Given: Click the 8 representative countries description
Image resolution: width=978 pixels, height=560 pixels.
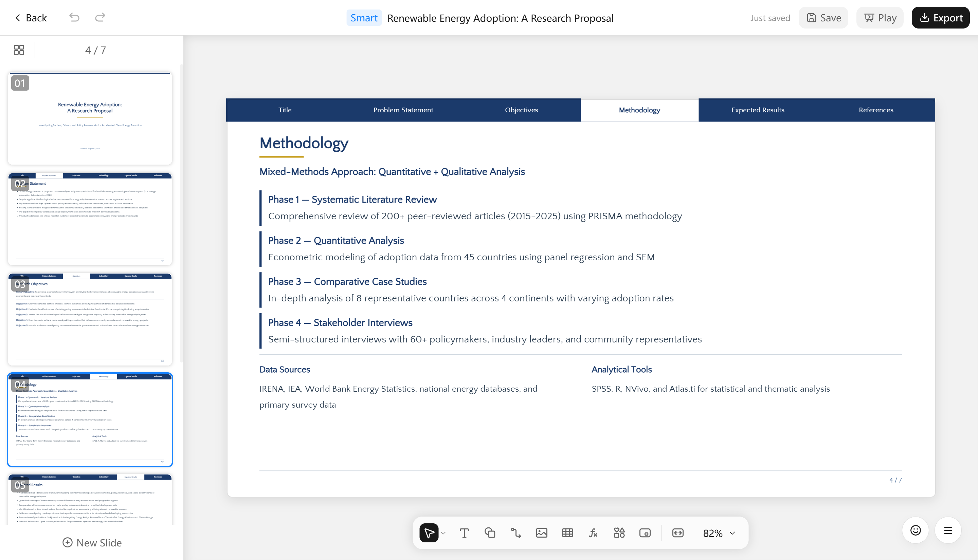Looking at the screenshot, I should tap(471, 298).
